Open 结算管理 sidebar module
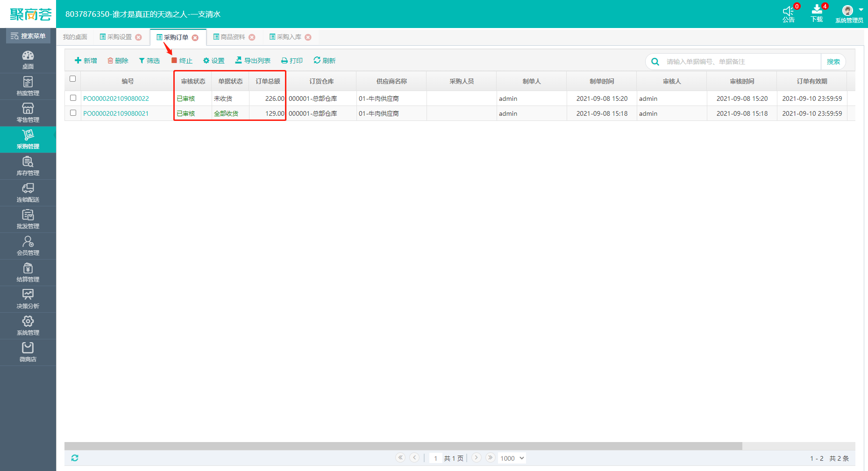This screenshot has height=471, width=868. point(28,273)
